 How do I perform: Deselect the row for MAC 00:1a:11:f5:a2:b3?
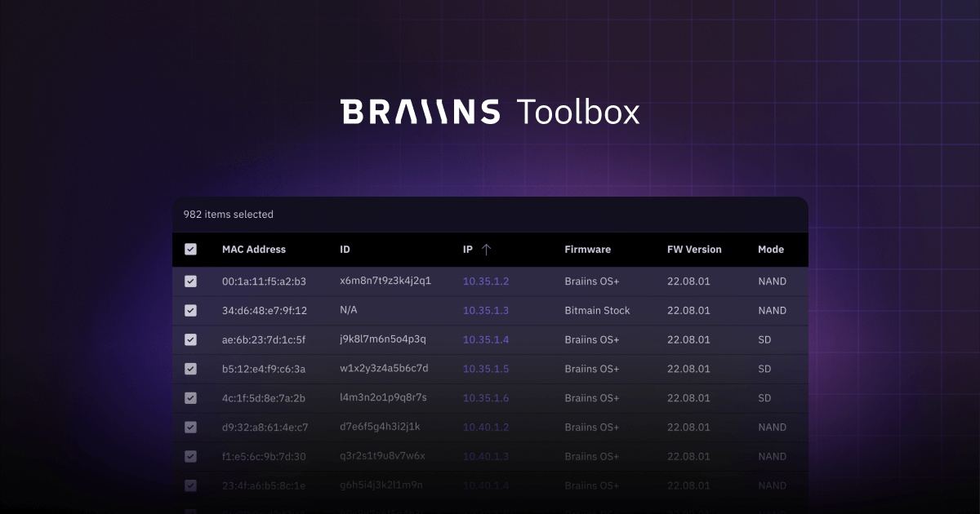[190, 281]
